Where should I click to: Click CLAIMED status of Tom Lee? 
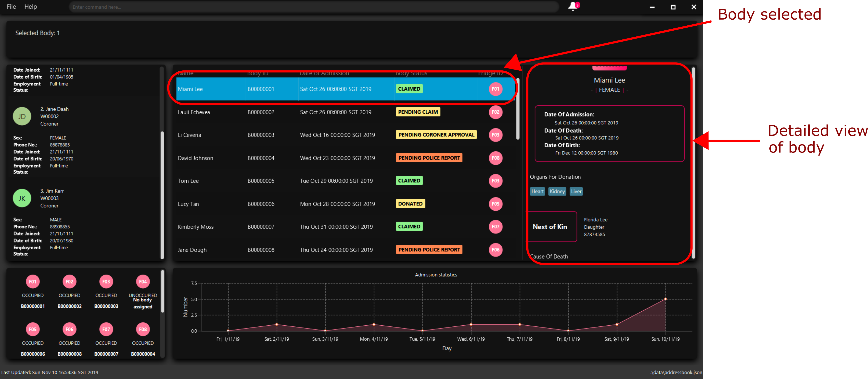(409, 181)
